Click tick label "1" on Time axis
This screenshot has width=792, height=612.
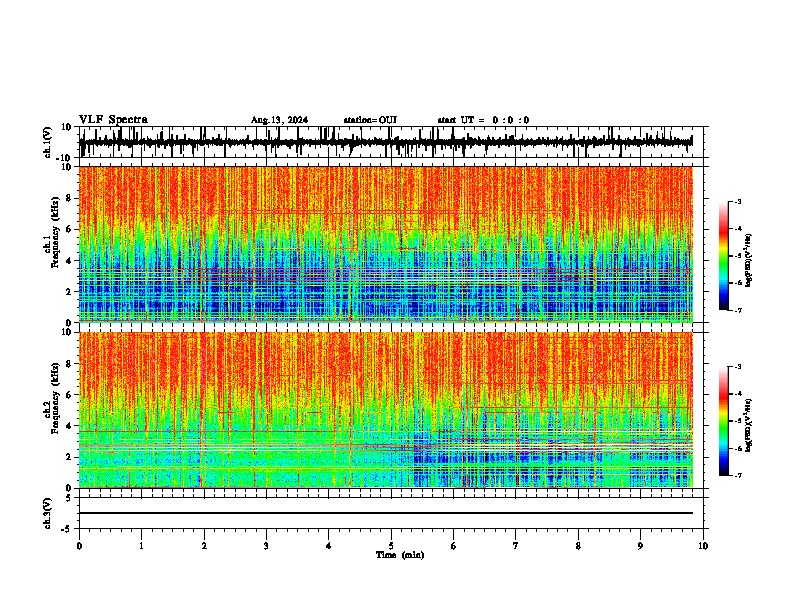[x=141, y=546]
